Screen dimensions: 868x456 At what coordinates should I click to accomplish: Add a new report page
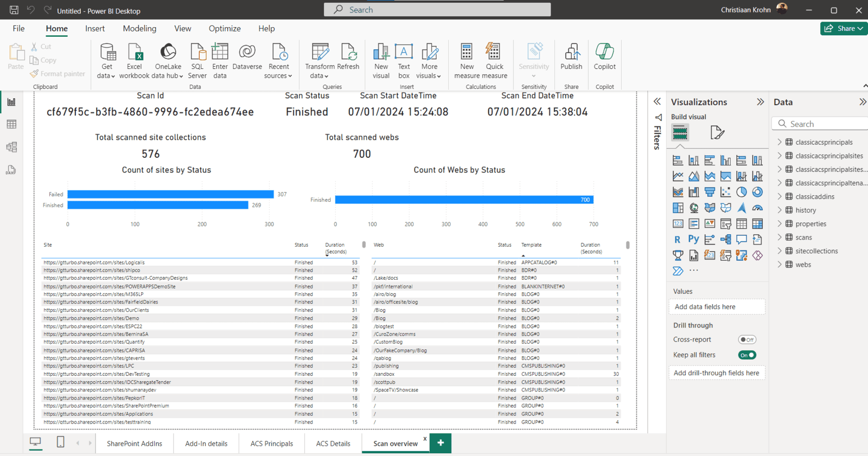(441, 443)
